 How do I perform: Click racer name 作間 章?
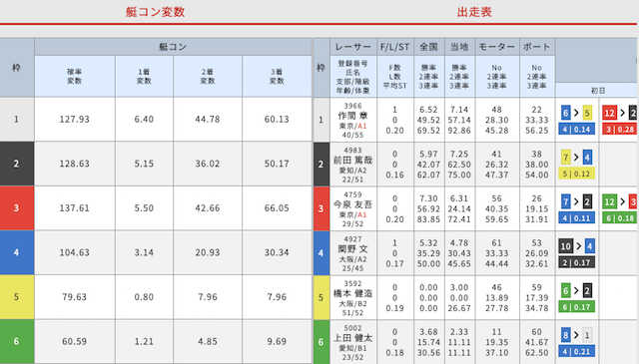[352, 116]
